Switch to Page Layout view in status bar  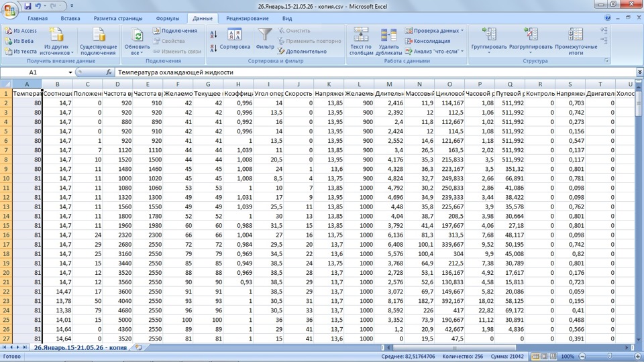[544, 356]
